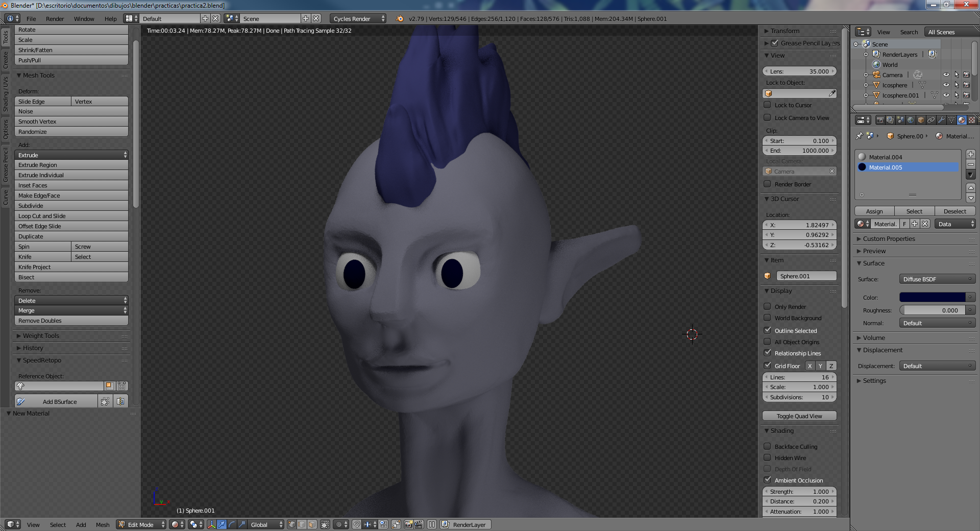980x531 pixels.
Task: Open the Render menu
Action: coord(55,18)
